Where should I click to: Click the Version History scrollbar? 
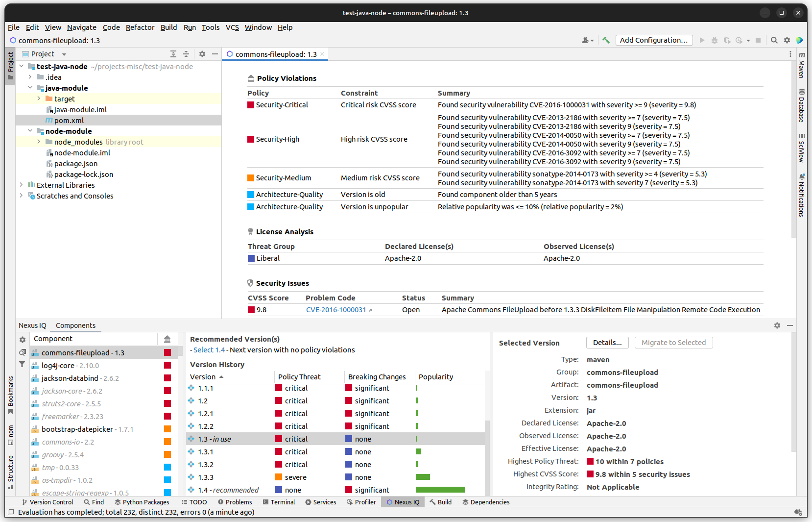(487, 458)
